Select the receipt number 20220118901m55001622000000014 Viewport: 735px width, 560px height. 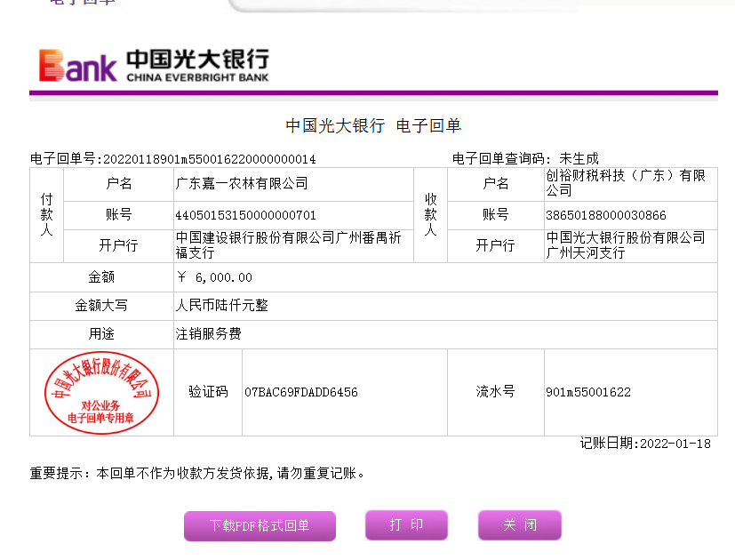point(210,159)
